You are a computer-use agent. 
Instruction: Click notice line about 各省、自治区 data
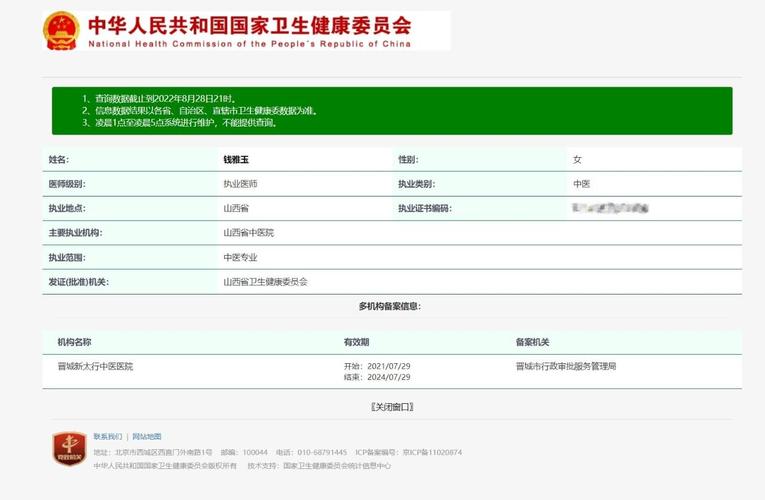click(200, 111)
